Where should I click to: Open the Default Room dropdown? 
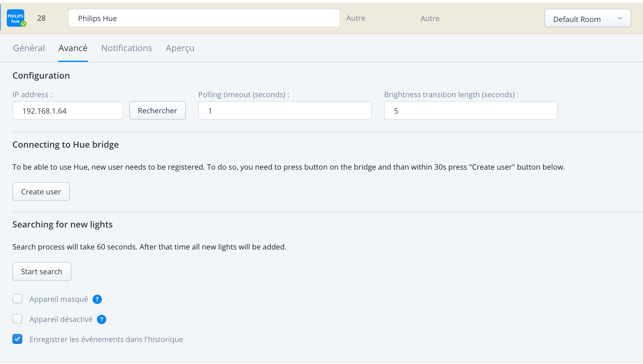tap(588, 18)
